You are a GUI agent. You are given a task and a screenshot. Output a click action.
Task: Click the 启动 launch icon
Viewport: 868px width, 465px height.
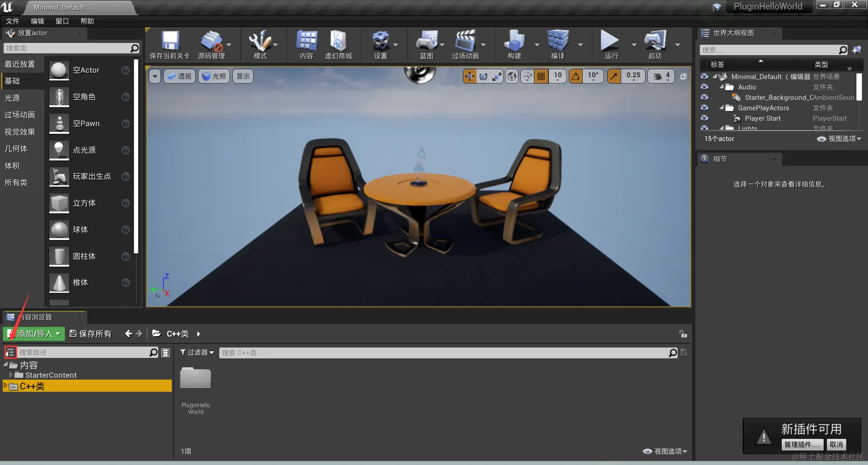pyautogui.click(x=655, y=45)
